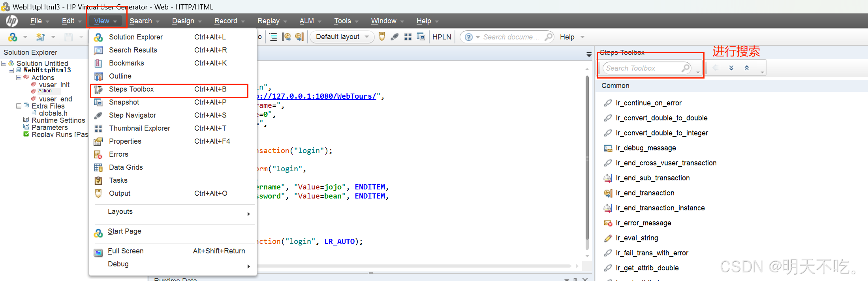
Task: Click the Step Navigator footprint icon in the menu
Action: (98, 115)
